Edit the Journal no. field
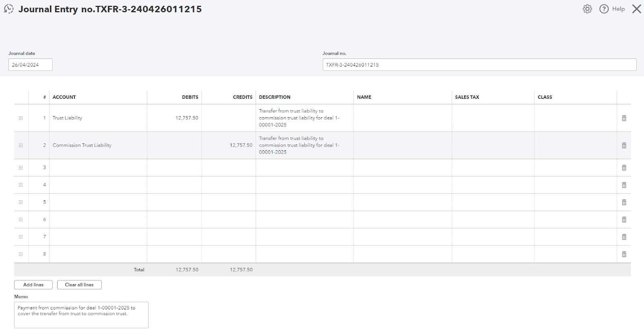Viewport: 644px width, 334px height. click(479, 64)
